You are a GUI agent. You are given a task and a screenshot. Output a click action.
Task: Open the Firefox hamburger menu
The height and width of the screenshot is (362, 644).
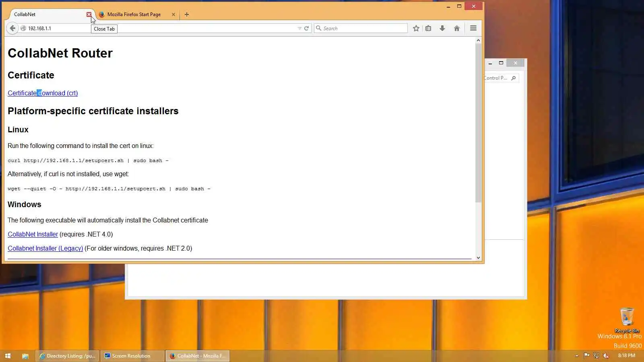point(473,28)
